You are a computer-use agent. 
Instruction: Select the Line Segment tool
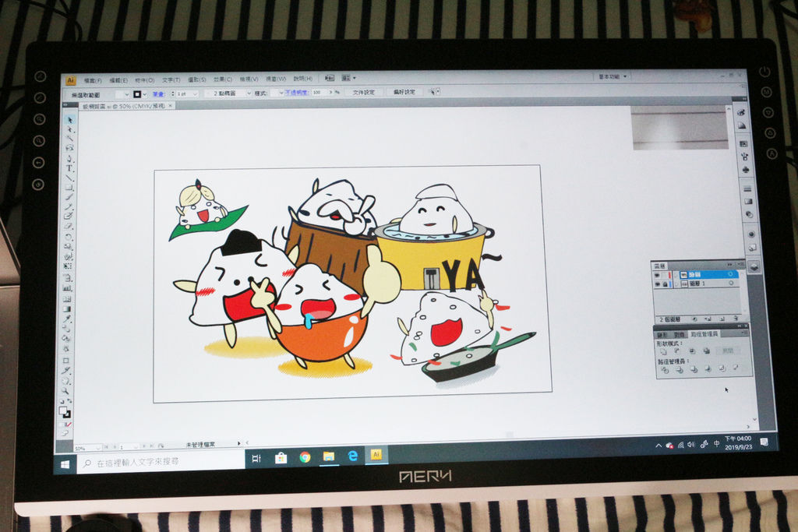tap(69, 178)
